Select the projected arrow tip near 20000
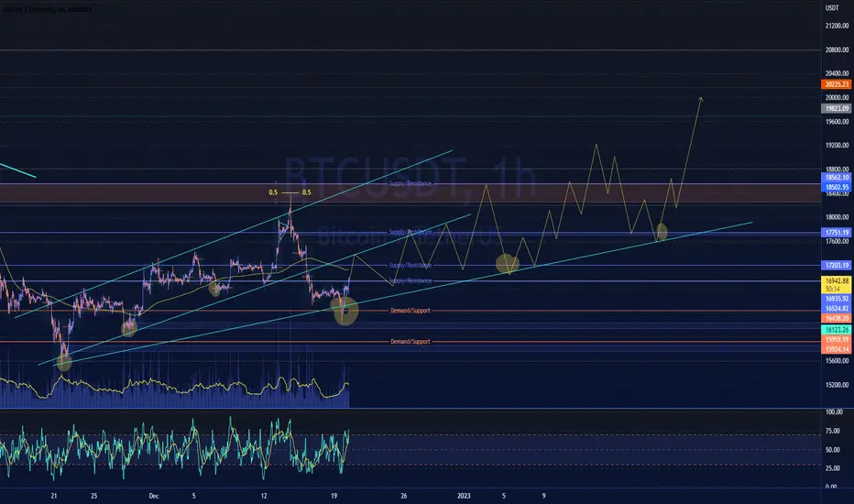 pyautogui.click(x=701, y=99)
